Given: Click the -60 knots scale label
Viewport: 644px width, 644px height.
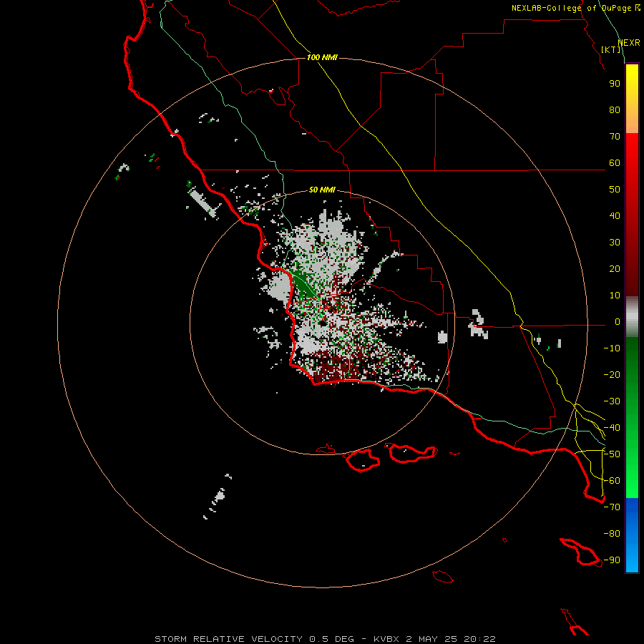Looking at the screenshot, I should click(612, 481).
